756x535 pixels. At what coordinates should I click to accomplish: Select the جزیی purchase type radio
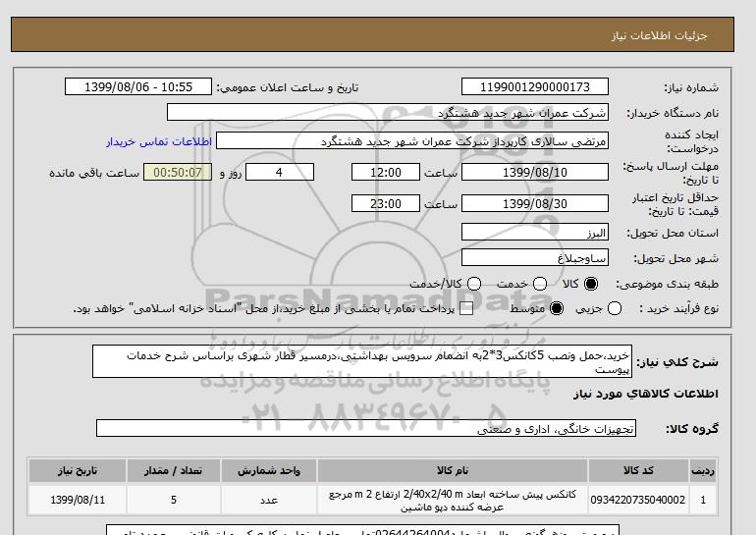click(x=615, y=308)
